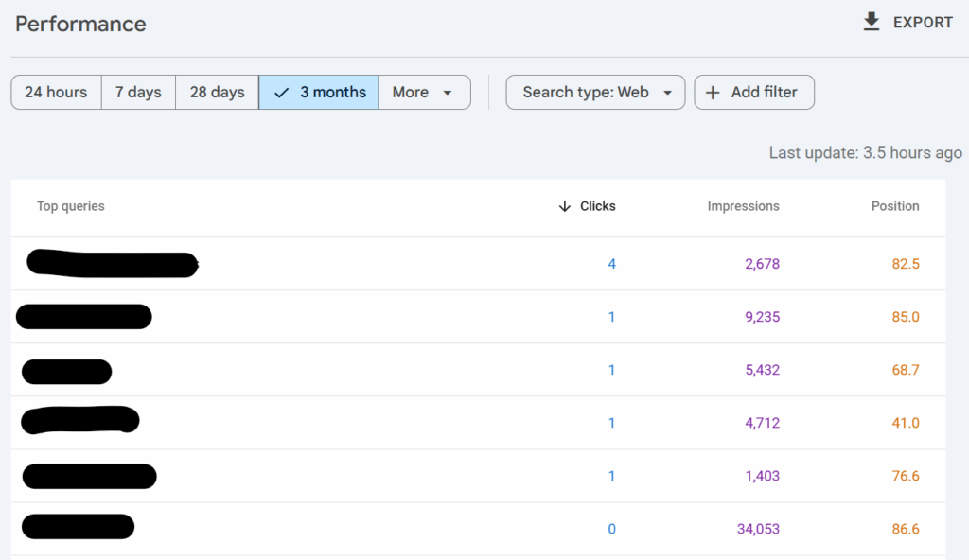Select the 24 hours date range
The width and height of the screenshot is (969, 560).
click(56, 92)
